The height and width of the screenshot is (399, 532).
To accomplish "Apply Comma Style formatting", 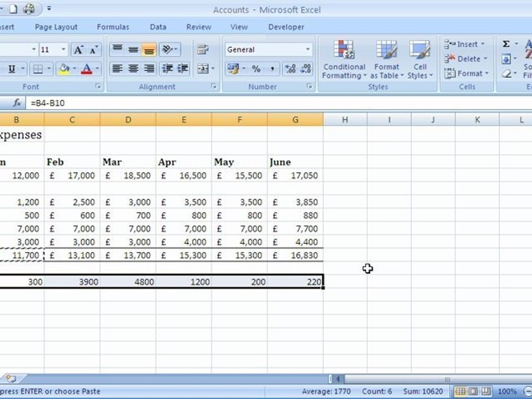I will [x=272, y=69].
